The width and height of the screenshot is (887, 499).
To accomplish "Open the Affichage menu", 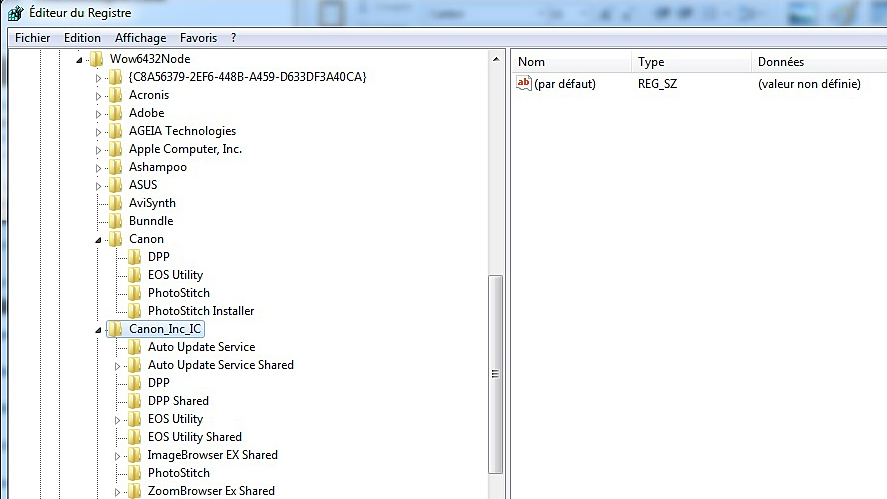I will point(140,38).
